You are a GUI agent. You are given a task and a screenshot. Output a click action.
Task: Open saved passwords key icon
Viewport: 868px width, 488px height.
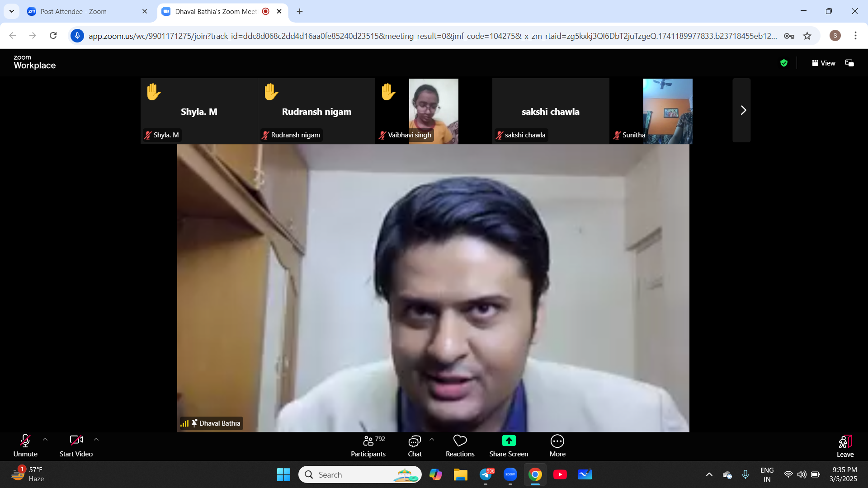(789, 36)
